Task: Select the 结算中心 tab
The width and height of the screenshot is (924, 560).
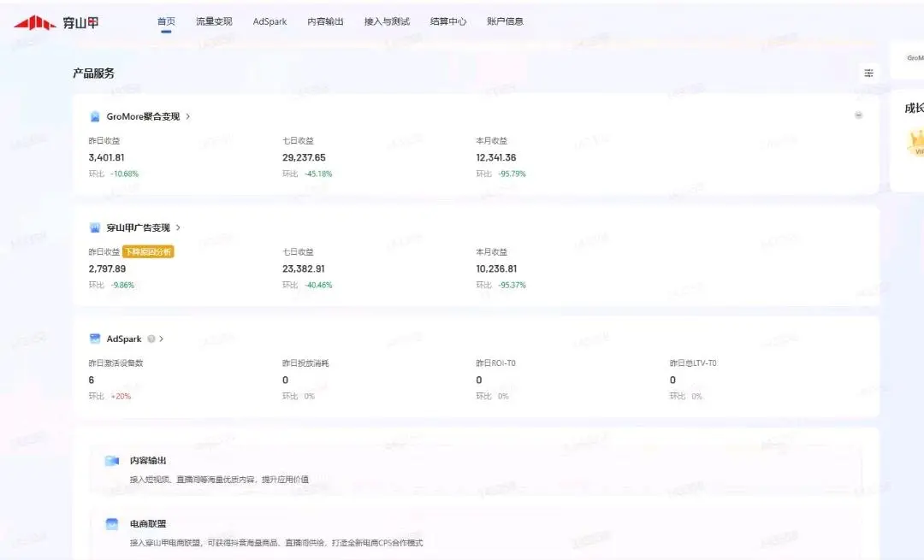Action: [x=447, y=21]
